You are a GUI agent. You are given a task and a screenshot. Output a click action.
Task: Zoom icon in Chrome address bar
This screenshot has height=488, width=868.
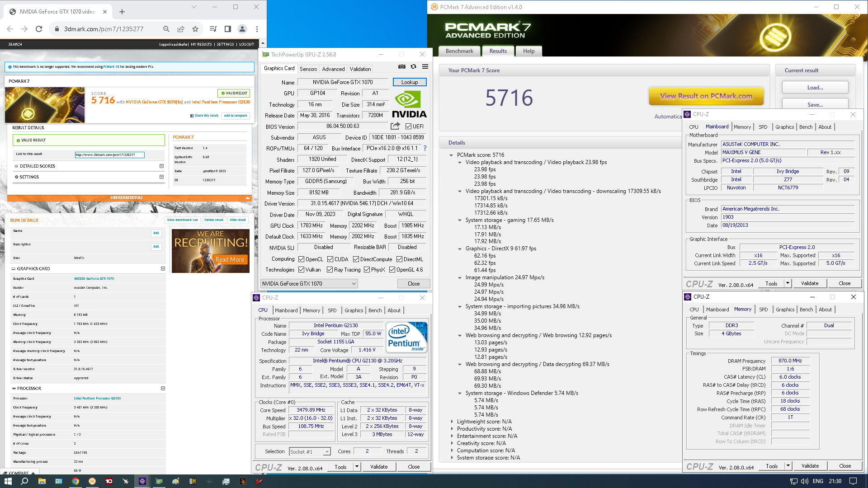166,29
